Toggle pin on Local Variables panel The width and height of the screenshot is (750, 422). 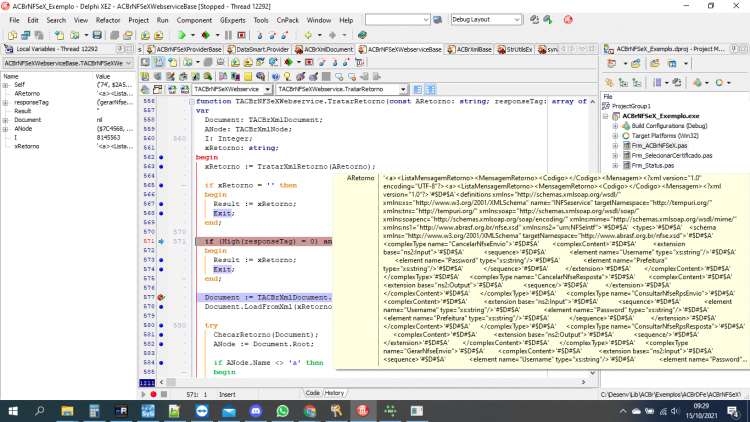coord(120,49)
